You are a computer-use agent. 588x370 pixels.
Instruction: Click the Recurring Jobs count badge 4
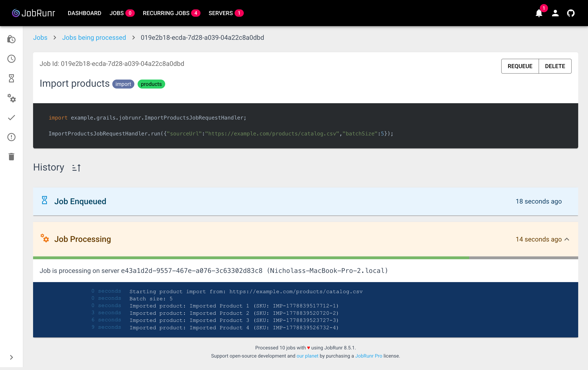196,13
